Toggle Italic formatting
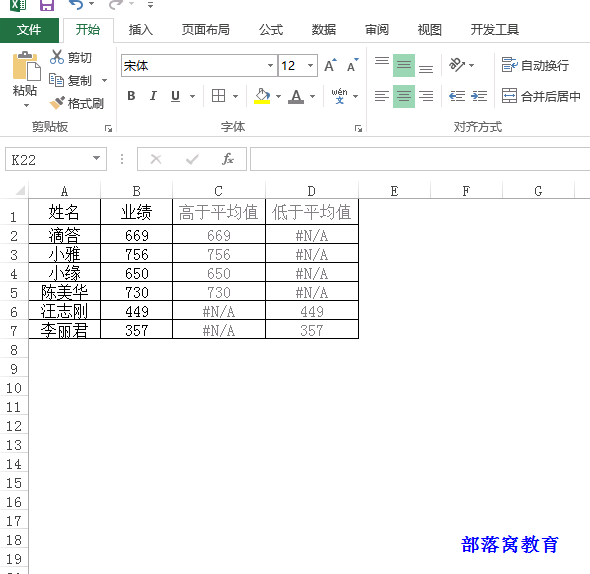Screen dimensions: 590x574 pyautogui.click(x=153, y=96)
